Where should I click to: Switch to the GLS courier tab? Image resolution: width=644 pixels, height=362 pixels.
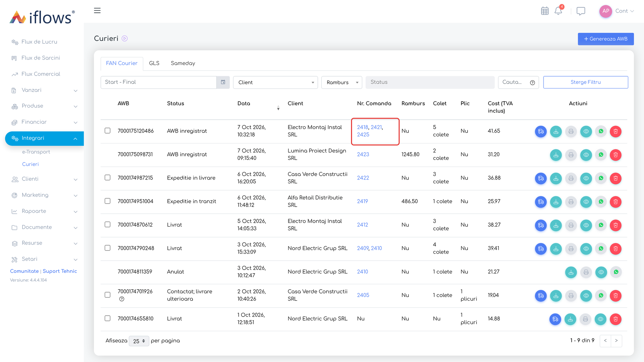(x=154, y=63)
